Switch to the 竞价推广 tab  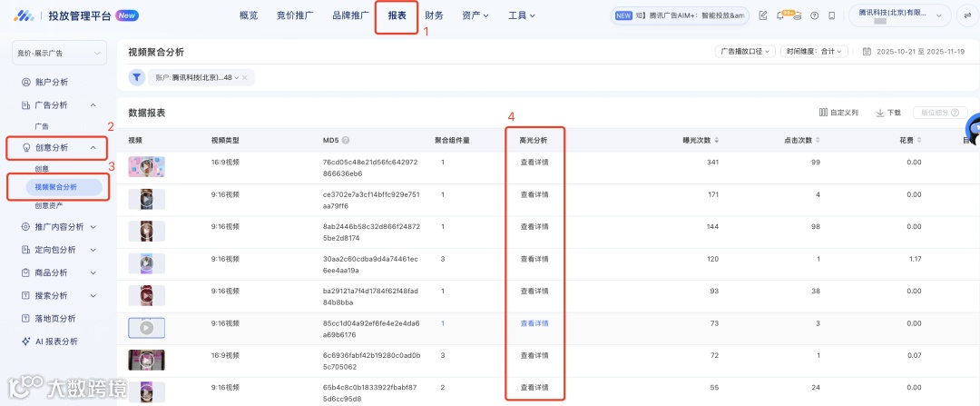(295, 15)
